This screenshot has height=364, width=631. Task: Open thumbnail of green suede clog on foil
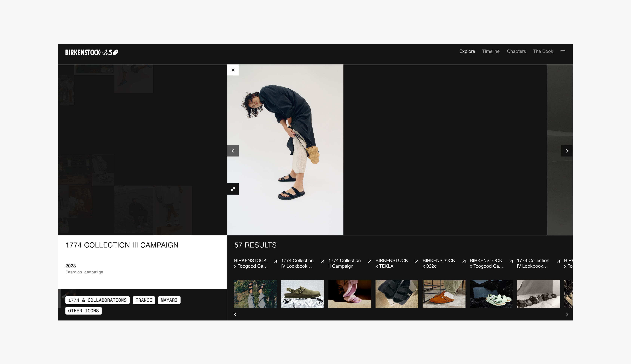(x=302, y=294)
